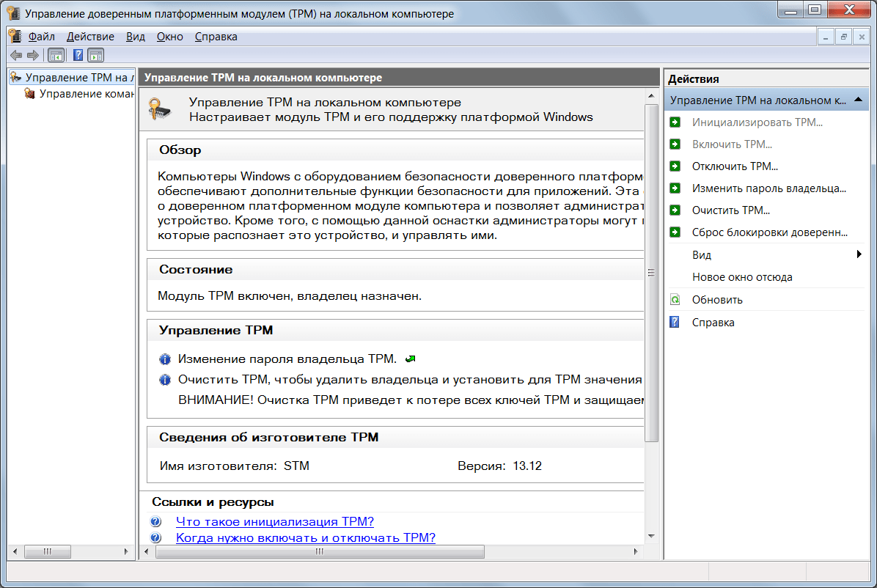Click Отключить TPM action
The width and height of the screenshot is (877, 588).
point(735,166)
